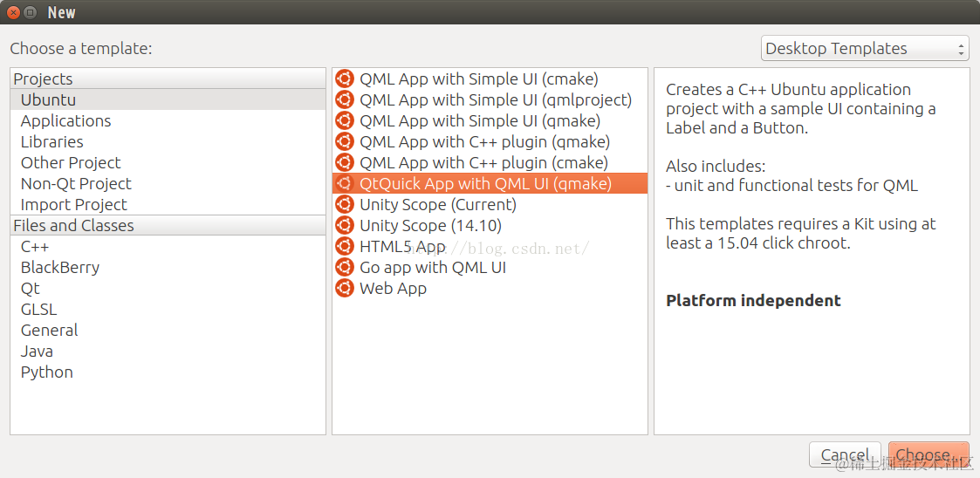Viewport: 980px width, 478px height.
Task: Pick the BlackBerry file category
Action: 60,268
